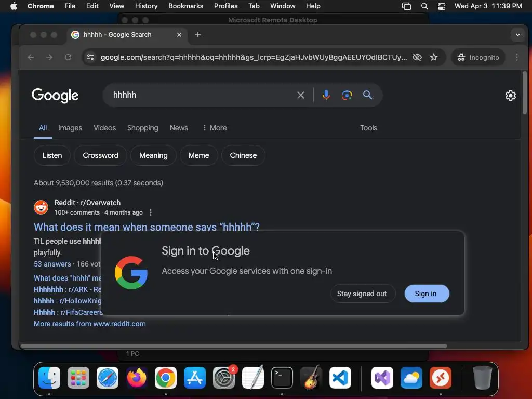The height and width of the screenshot is (399, 532).
Task: Click Stage Manager icon in menu bar
Action: point(406,6)
